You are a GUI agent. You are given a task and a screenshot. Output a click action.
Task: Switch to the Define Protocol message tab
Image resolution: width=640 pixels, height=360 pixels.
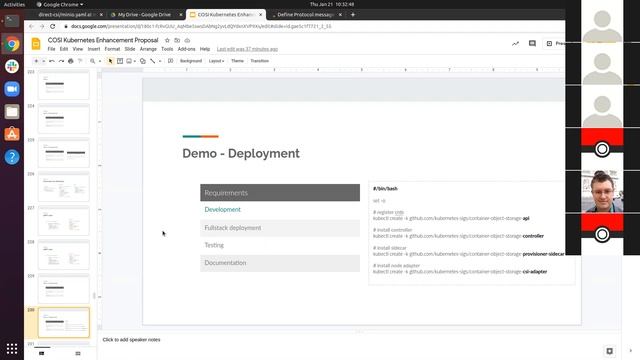(305, 15)
